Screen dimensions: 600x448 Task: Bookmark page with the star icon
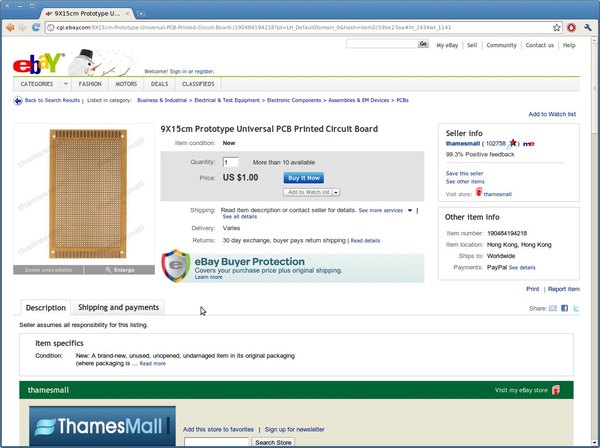click(556, 28)
